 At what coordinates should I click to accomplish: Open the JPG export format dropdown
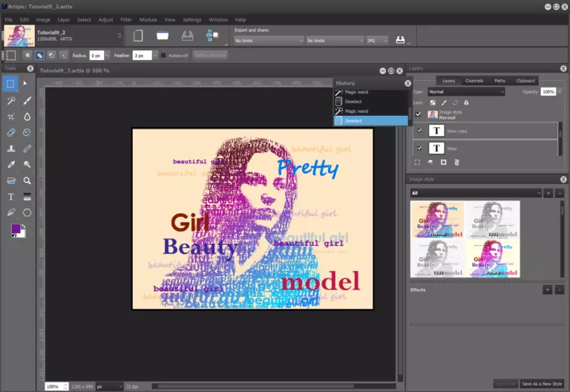[x=377, y=40]
